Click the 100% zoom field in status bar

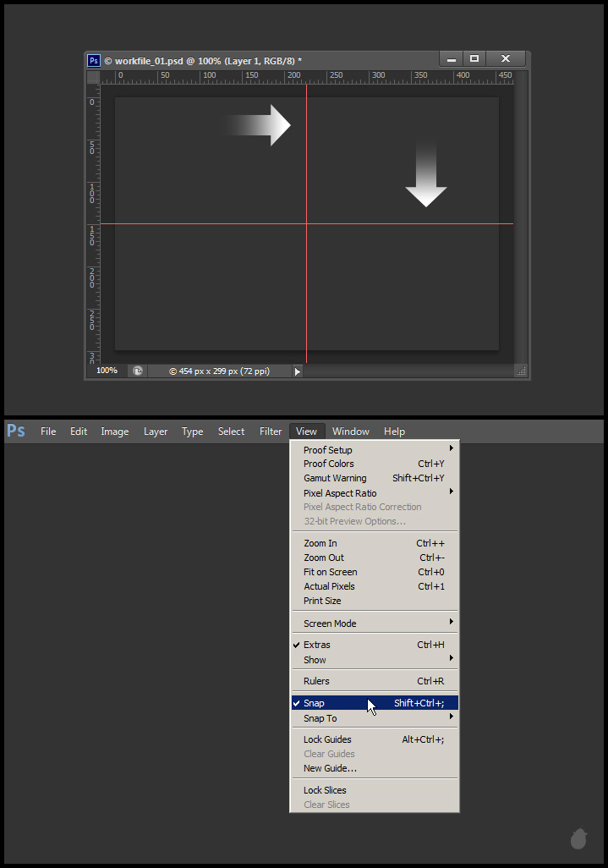(x=107, y=371)
